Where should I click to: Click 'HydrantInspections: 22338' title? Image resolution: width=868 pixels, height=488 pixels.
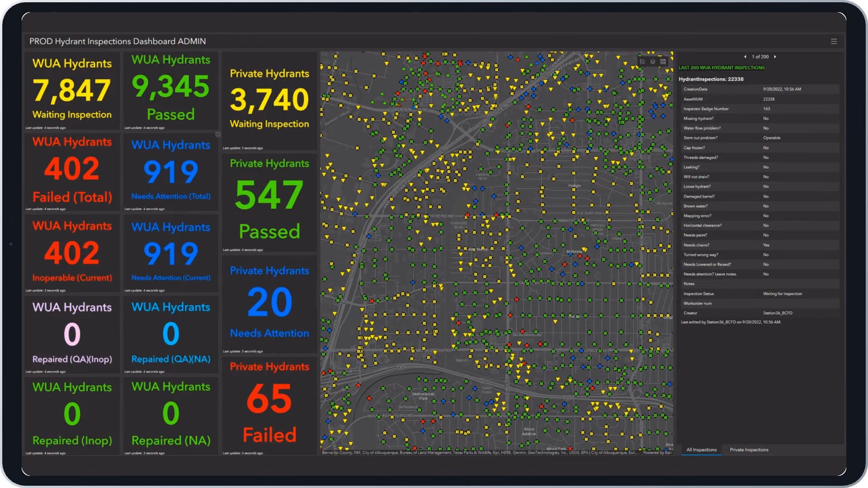click(711, 79)
